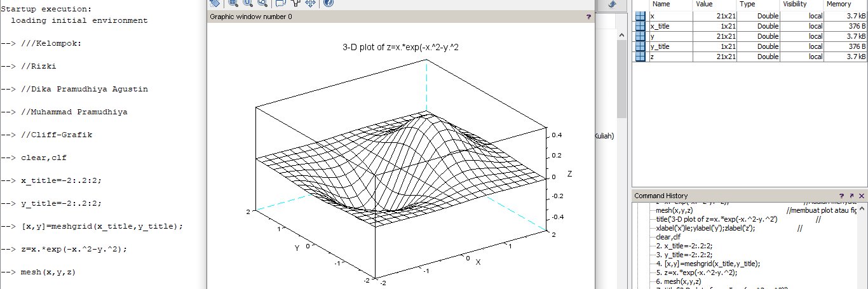
Task: Click console command 'clear,clf'
Action: (43, 158)
